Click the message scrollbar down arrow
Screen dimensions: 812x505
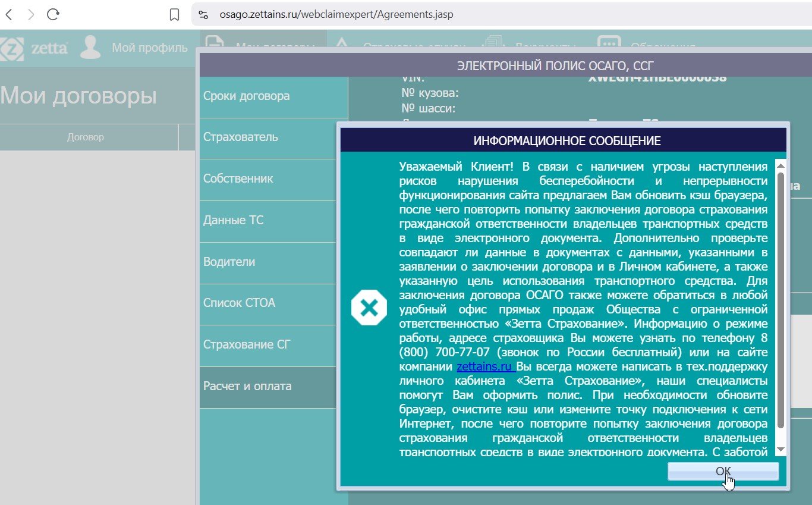pyautogui.click(x=781, y=449)
